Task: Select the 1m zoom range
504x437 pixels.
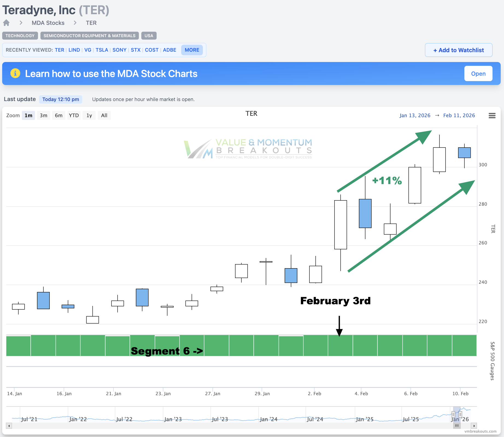Action: (28, 116)
